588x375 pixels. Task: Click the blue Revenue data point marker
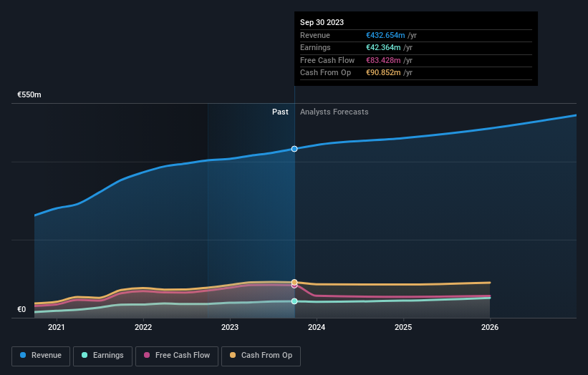(294, 149)
